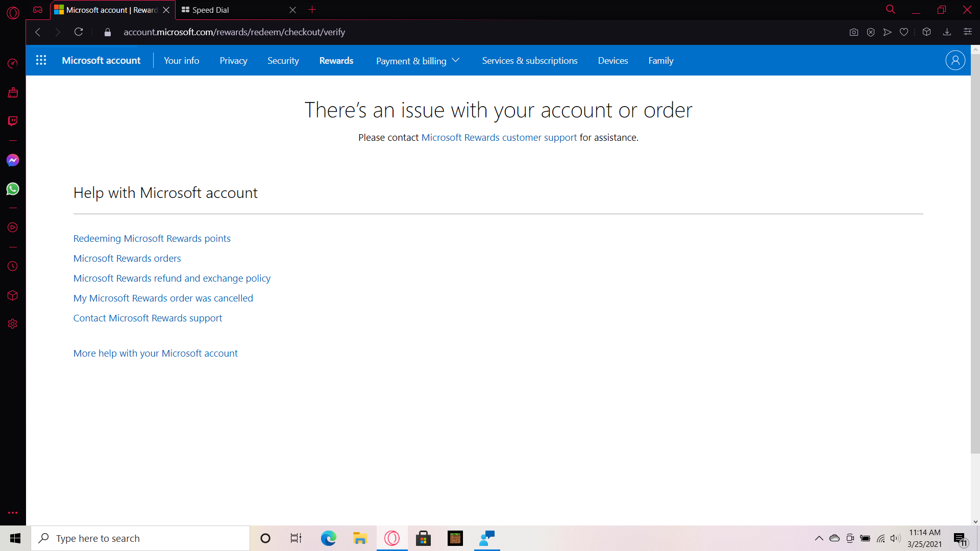Open History using the clock sidebar icon
Viewport: 980px width, 551px height.
tap(12, 266)
